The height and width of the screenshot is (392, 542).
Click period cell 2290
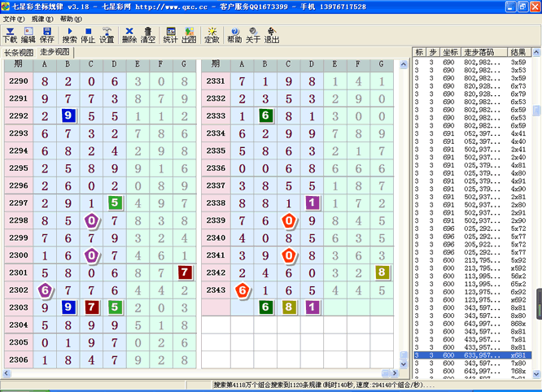pos(19,81)
